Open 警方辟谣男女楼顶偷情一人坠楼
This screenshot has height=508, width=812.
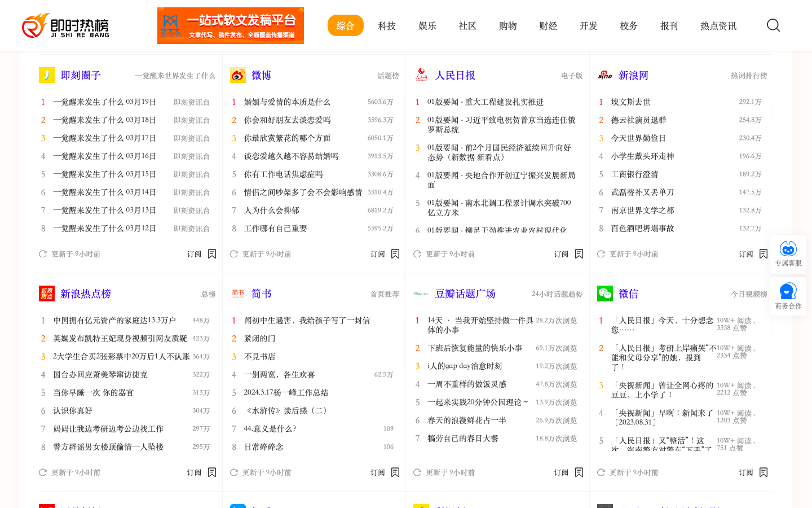[x=108, y=447]
